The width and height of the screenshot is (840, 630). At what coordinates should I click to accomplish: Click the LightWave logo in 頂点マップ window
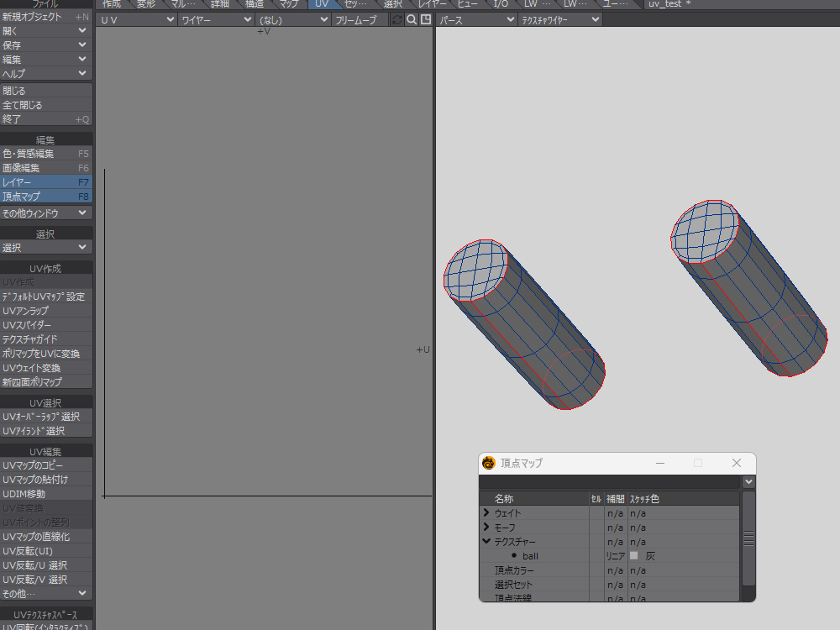[x=489, y=463]
